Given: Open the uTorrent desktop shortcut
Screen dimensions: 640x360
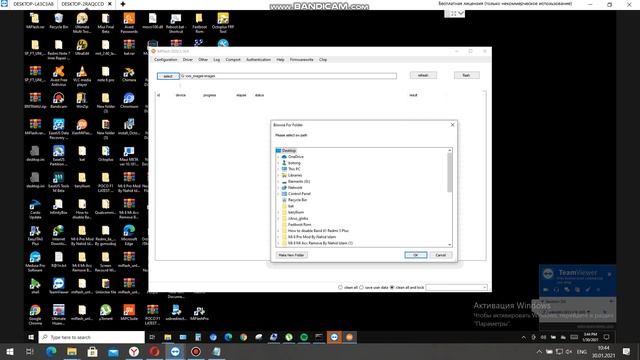Looking at the screenshot, I should pyautogui.click(x=105, y=312).
